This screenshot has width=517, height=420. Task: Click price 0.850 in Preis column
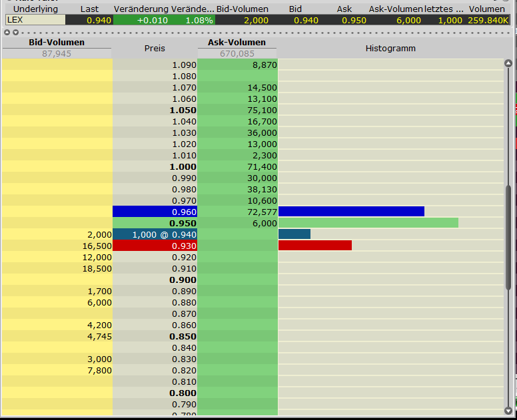(x=183, y=336)
